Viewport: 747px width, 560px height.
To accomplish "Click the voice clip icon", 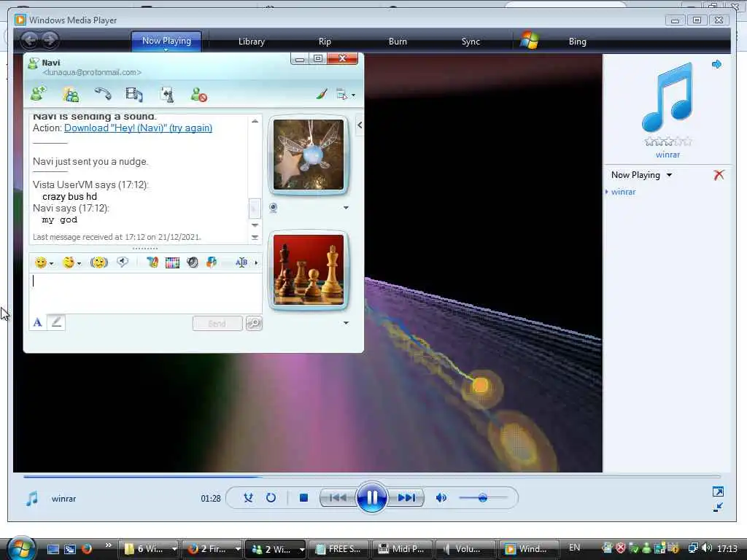I will [123, 262].
